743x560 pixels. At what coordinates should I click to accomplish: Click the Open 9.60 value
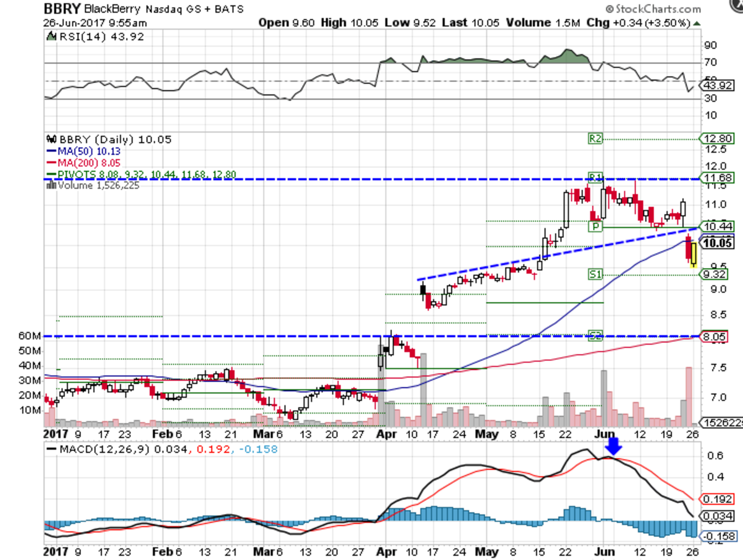click(x=287, y=23)
